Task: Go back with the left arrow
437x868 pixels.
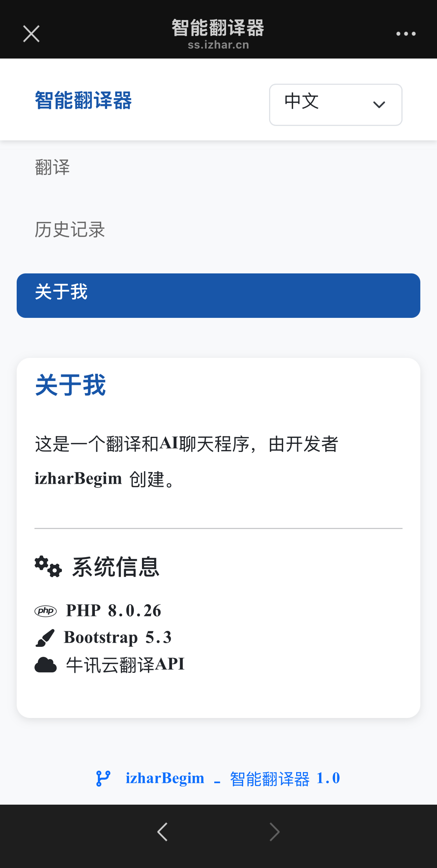Action: pyautogui.click(x=162, y=832)
